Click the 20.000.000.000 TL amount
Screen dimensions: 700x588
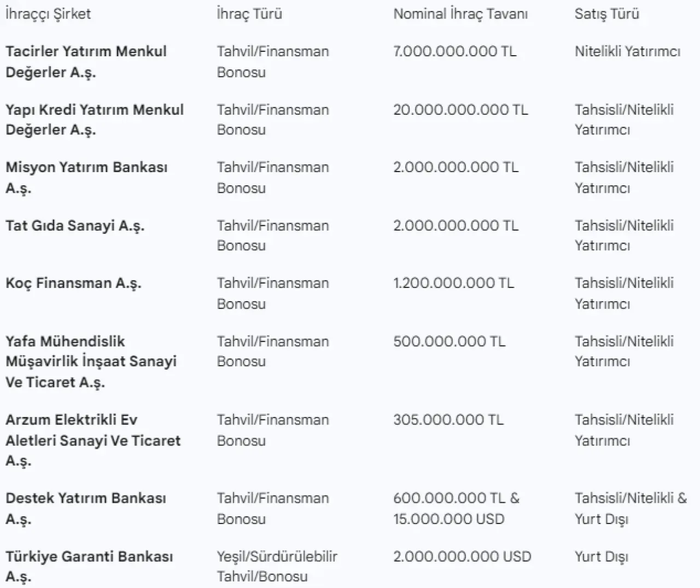[x=460, y=110]
